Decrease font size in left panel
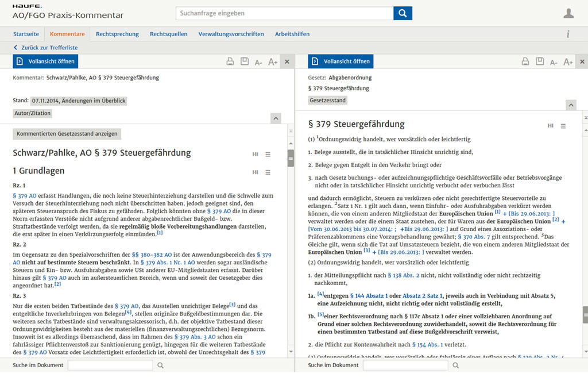This screenshot has width=588, height=385. (258, 62)
